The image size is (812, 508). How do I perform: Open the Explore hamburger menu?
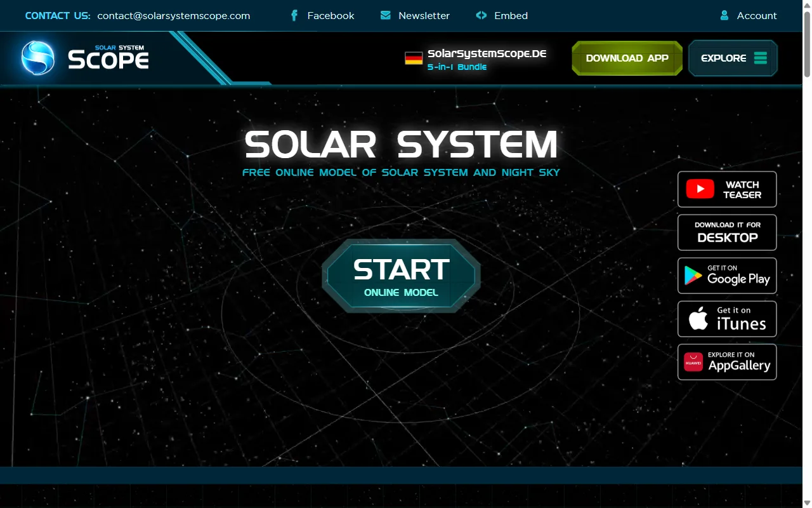733,58
